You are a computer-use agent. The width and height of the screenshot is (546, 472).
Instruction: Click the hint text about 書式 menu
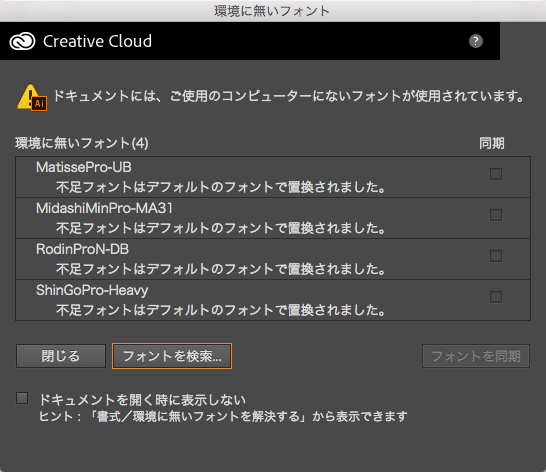coord(223,416)
